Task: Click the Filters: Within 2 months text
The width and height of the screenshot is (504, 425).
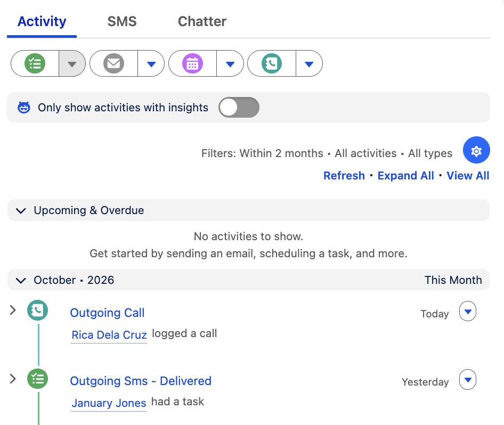Action: pyautogui.click(x=262, y=153)
